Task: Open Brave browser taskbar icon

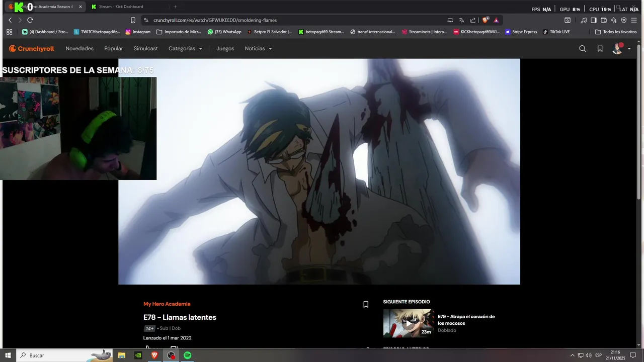Action: [154, 355]
